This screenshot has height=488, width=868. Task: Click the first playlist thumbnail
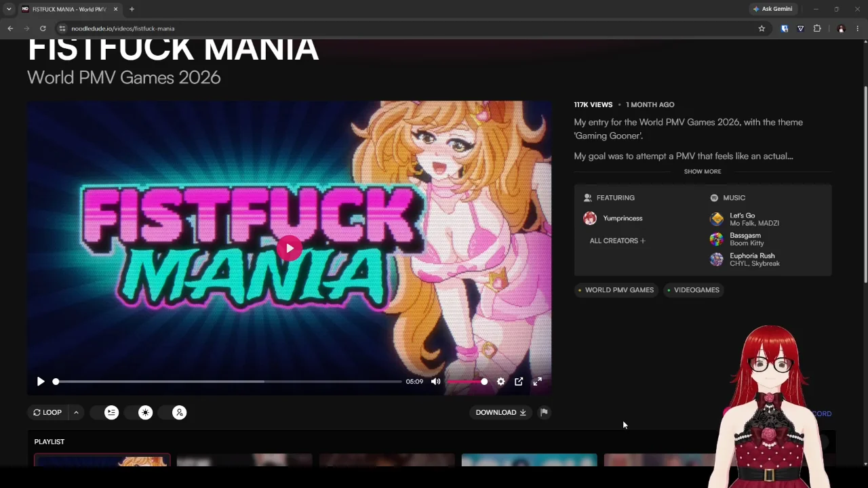tap(102, 460)
